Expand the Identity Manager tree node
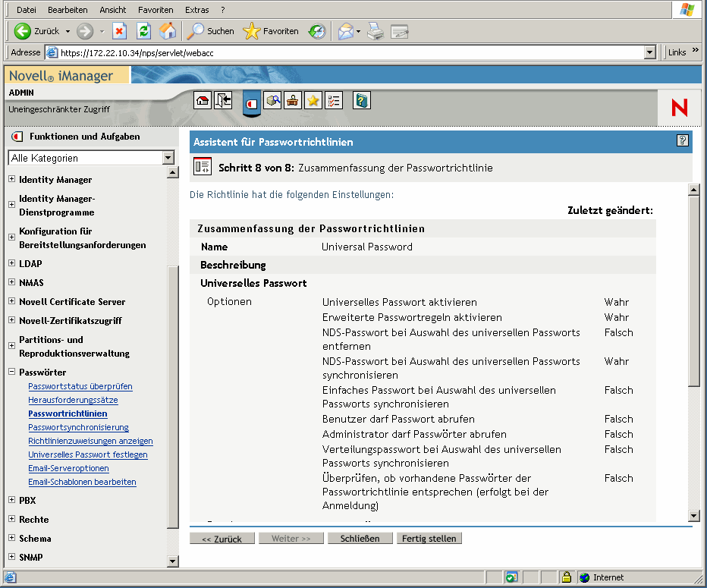This screenshot has height=588, width=707. (11, 180)
